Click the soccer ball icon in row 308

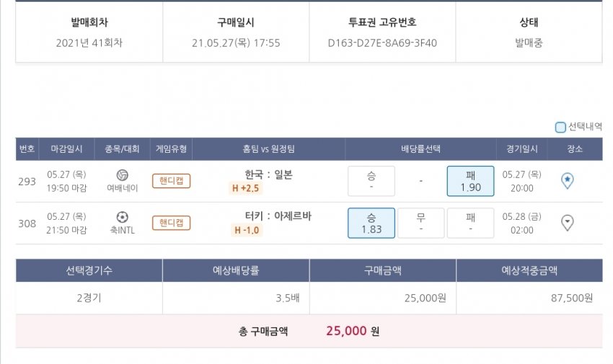click(x=121, y=217)
